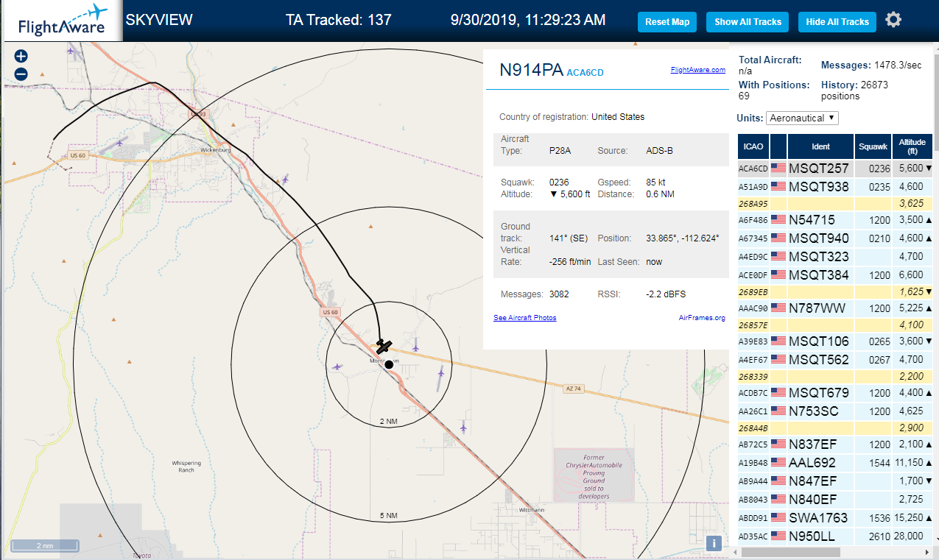Sort table by Altitude column header

point(912,146)
